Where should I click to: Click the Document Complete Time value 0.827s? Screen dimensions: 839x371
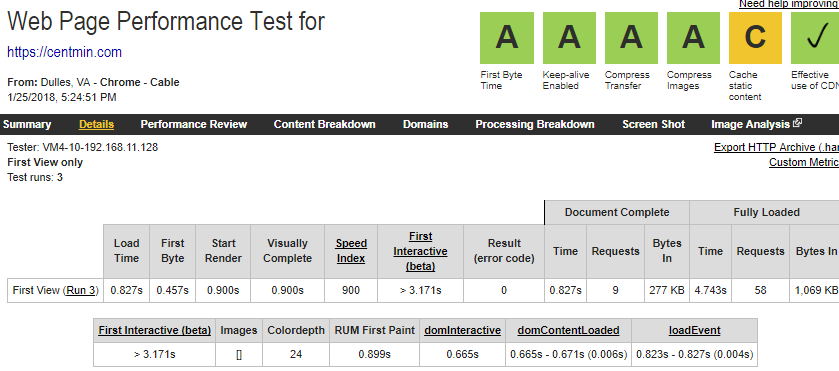click(566, 291)
